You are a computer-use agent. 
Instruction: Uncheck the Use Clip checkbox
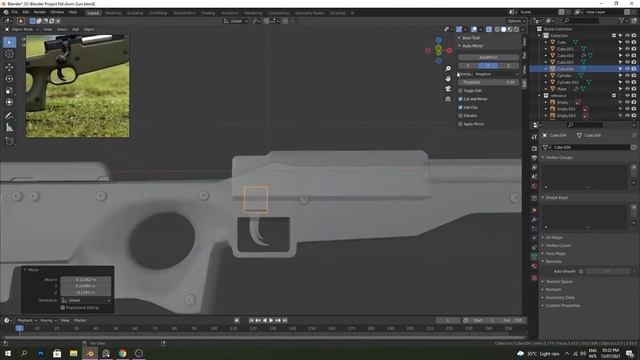tap(460, 107)
